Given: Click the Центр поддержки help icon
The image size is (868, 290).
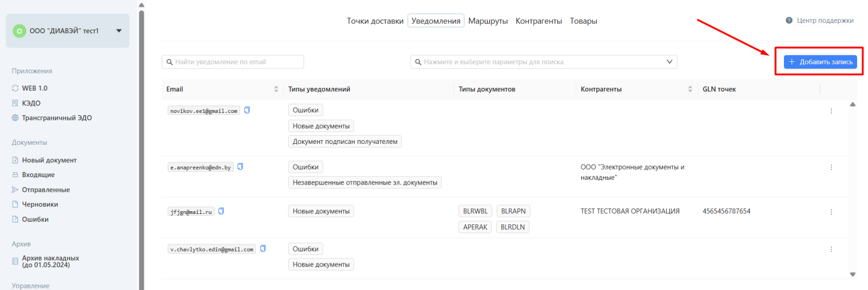Looking at the screenshot, I should click(x=789, y=21).
